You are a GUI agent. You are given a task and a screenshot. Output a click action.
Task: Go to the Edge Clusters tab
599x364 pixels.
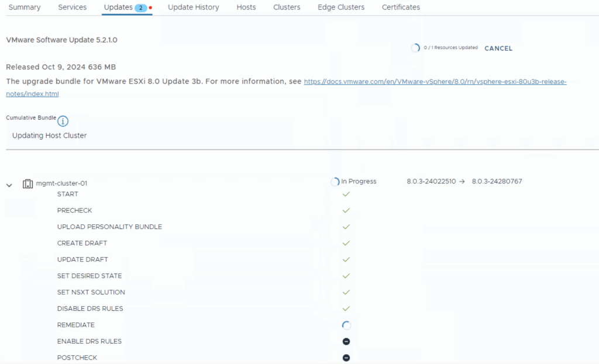coord(340,8)
